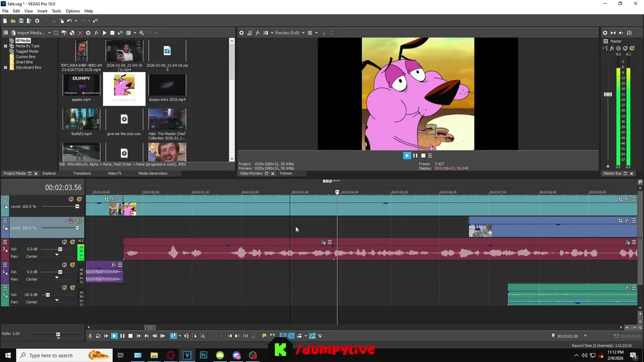Image resolution: width=644 pixels, height=362 pixels.
Task: Click Play From Start in transport bar
Action: [x=106, y=336]
